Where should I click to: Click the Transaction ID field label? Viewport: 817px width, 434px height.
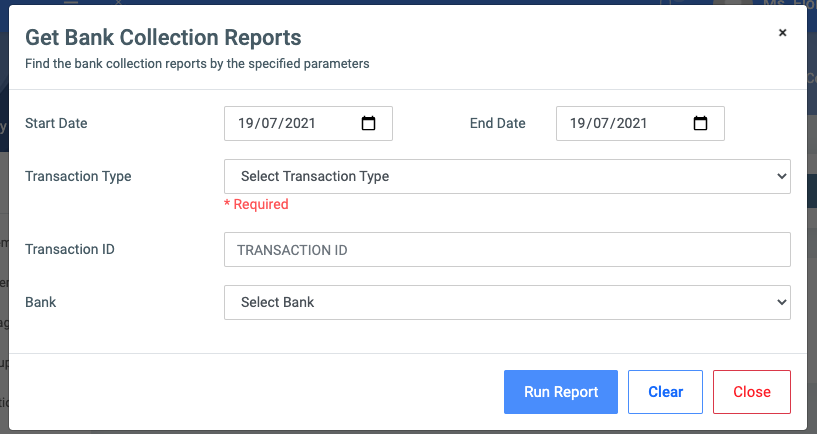point(69,249)
